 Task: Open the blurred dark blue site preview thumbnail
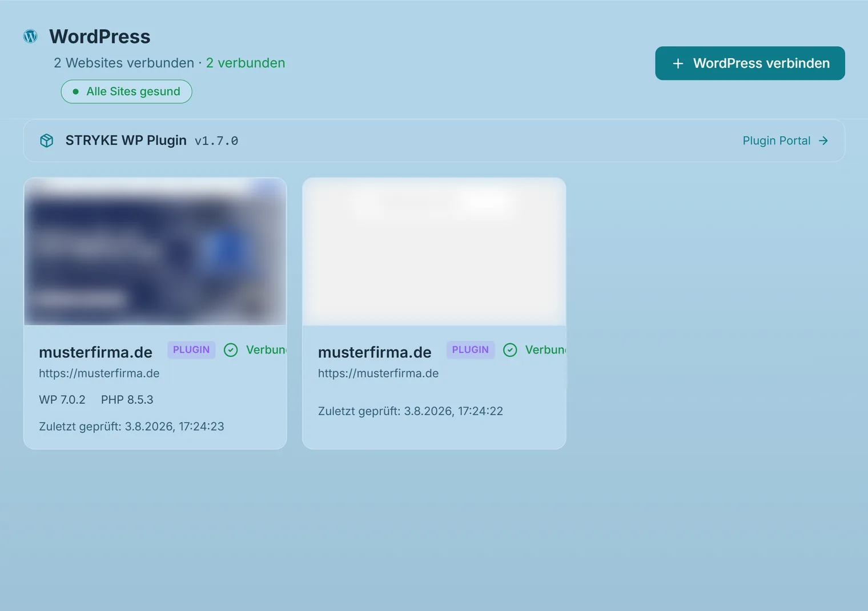pyautogui.click(x=155, y=251)
